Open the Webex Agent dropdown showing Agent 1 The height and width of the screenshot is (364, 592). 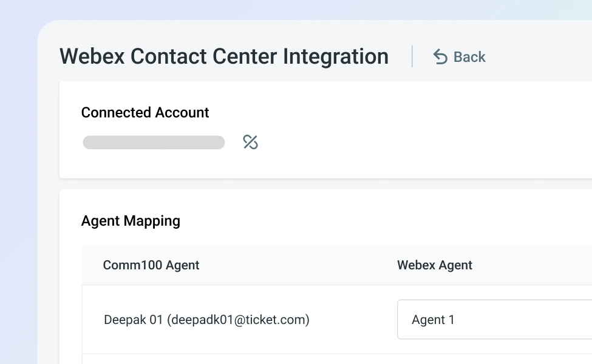pos(495,320)
